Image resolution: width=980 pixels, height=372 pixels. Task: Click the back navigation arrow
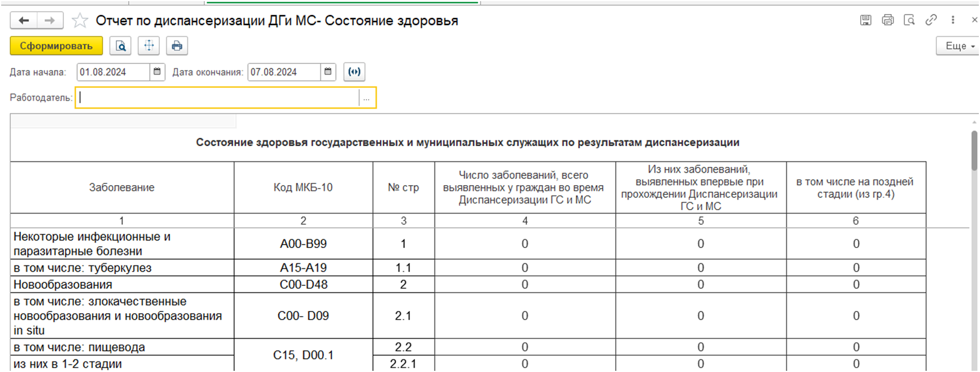(x=24, y=21)
